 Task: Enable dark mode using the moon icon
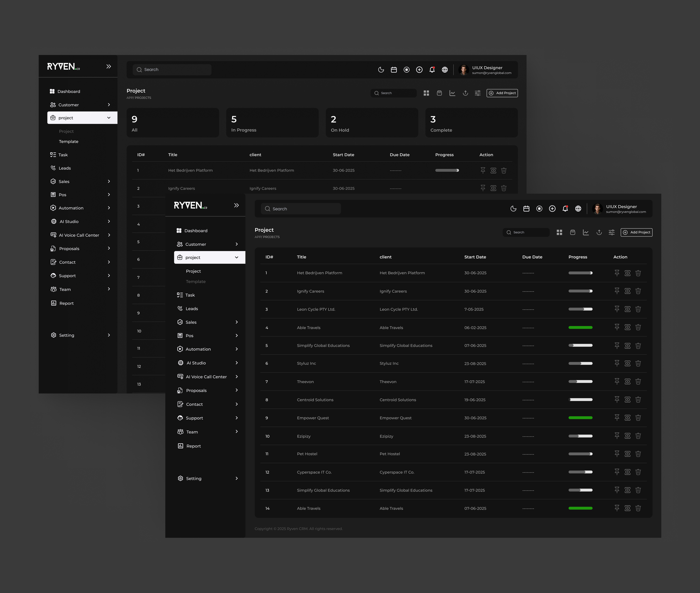(x=514, y=208)
